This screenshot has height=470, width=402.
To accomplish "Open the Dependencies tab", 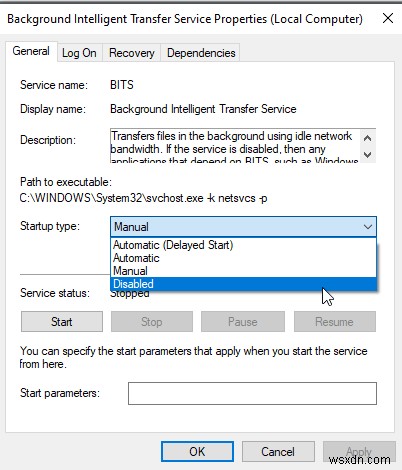I will click(201, 53).
